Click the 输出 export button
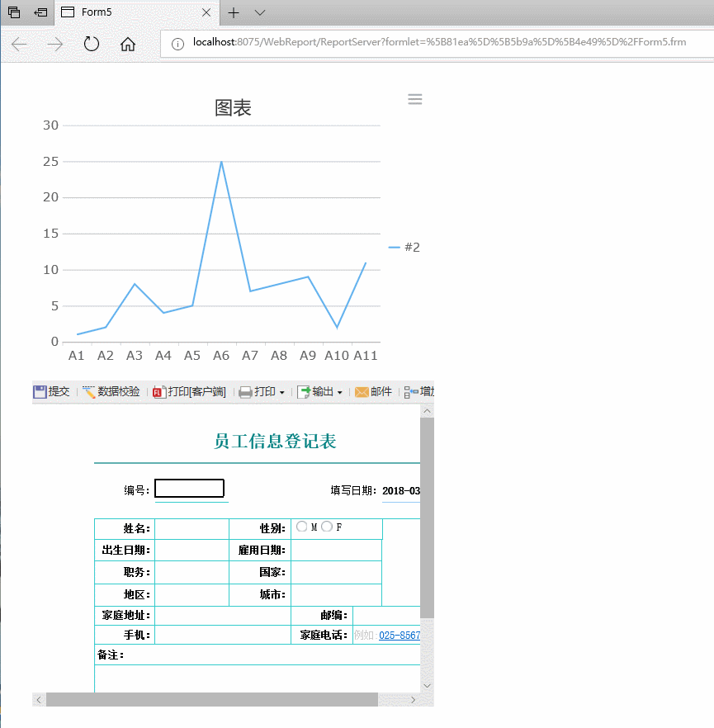This screenshot has width=714, height=728. 315,392
